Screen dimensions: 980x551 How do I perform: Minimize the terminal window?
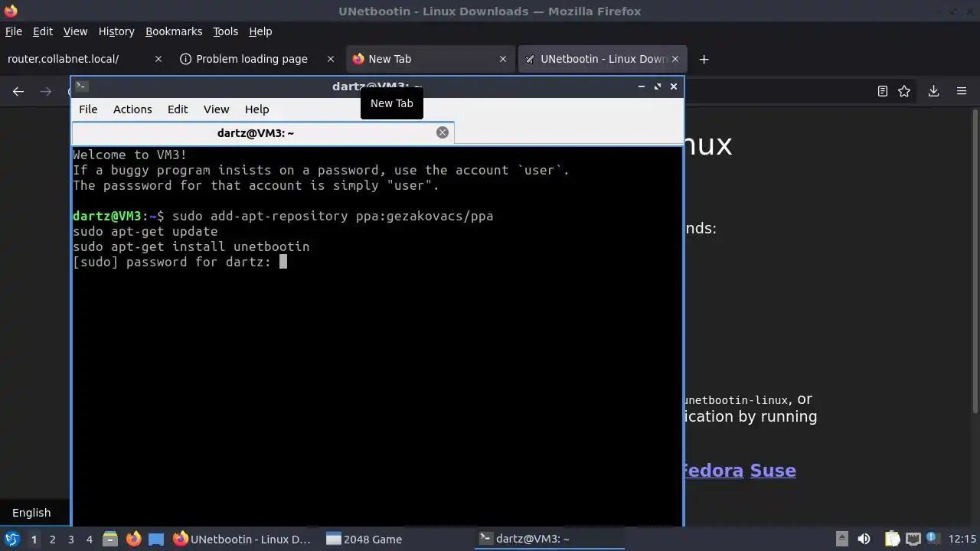[641, 86]
